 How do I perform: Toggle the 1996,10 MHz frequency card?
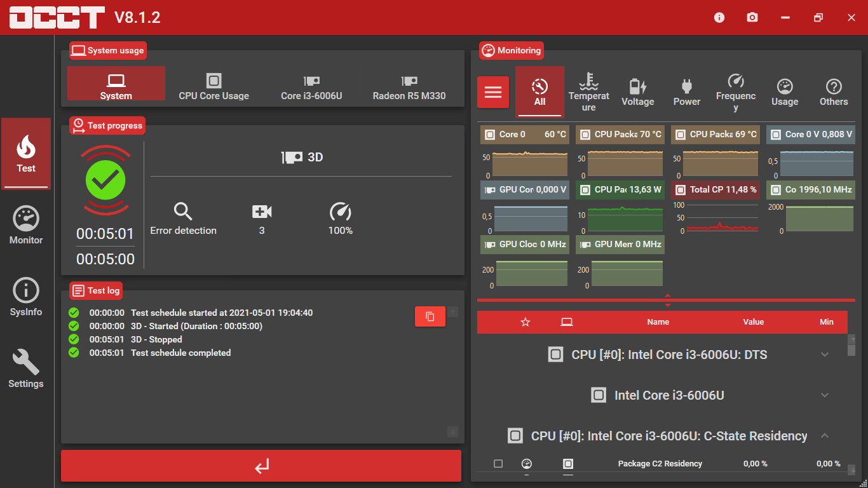pyautogui.click(x=811, y=189)
